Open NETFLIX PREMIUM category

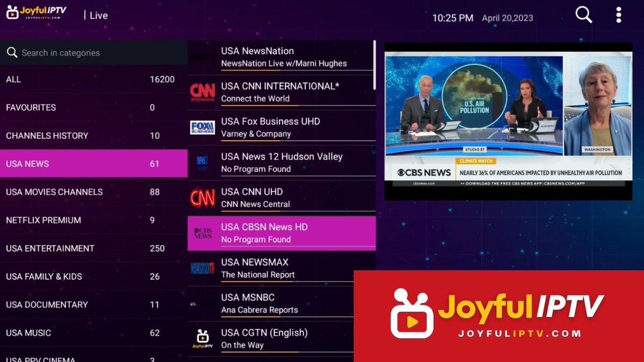coord(94,220)
